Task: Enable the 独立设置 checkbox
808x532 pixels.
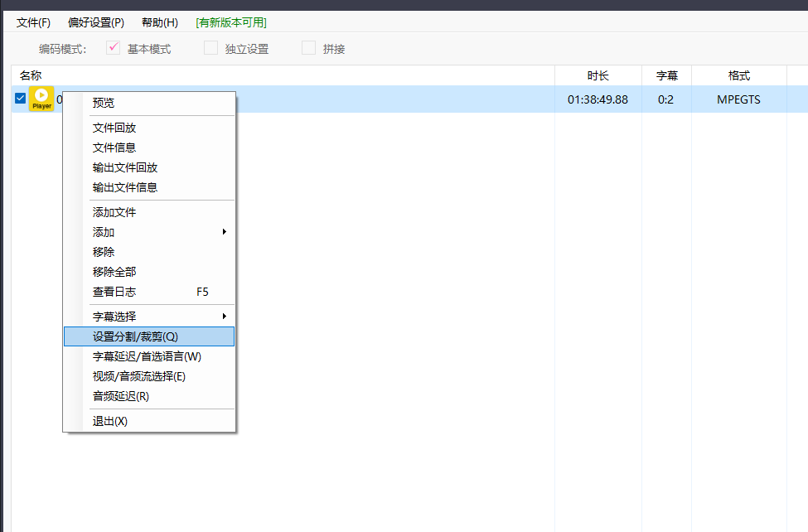Action: point(210,48)
